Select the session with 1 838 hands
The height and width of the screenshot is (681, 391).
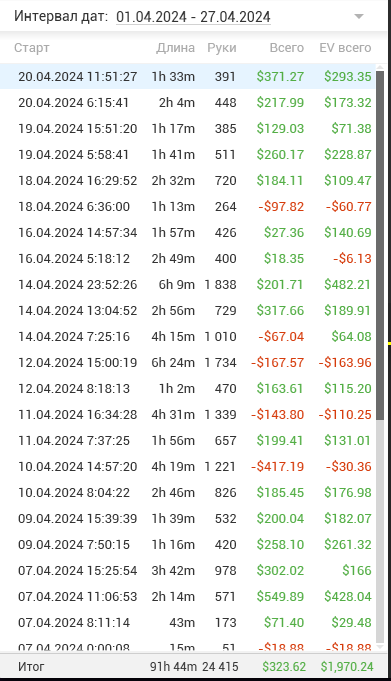tap(187, 284)
